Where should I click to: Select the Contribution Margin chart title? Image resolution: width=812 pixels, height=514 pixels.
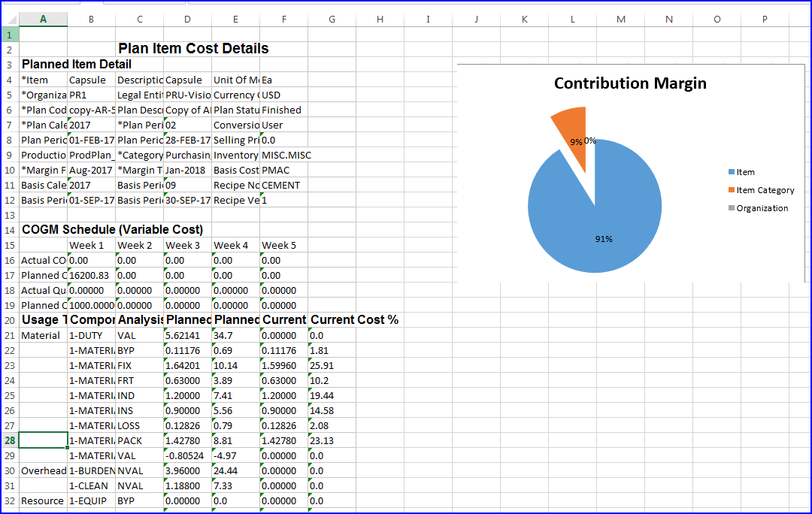pos(630,83)
